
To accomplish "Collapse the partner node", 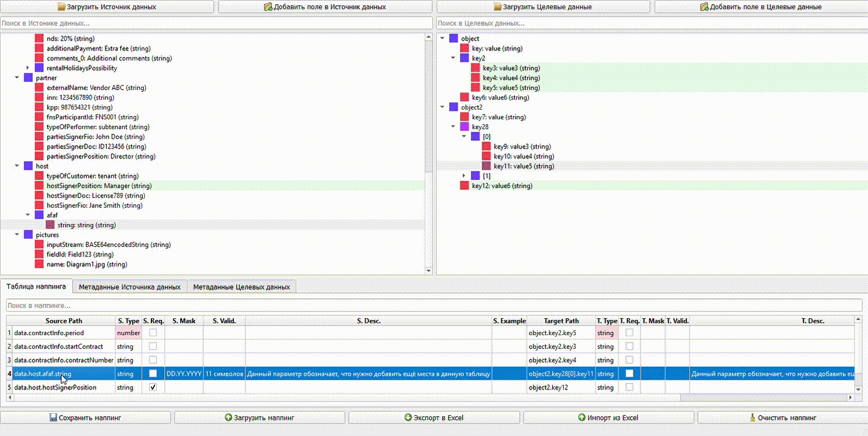I will point(17,78).
